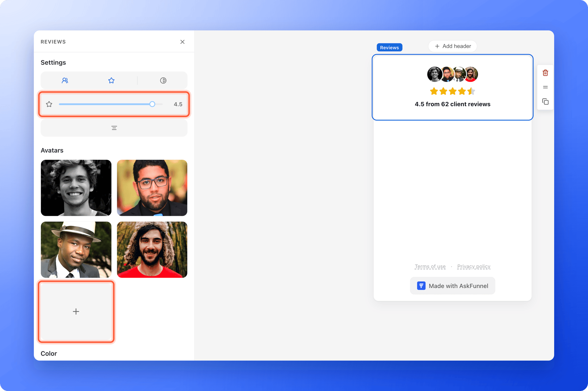588x391 pixels.
Task: Click the '4.5 from 62 client reviews' text
Action: tap(452, 104)
